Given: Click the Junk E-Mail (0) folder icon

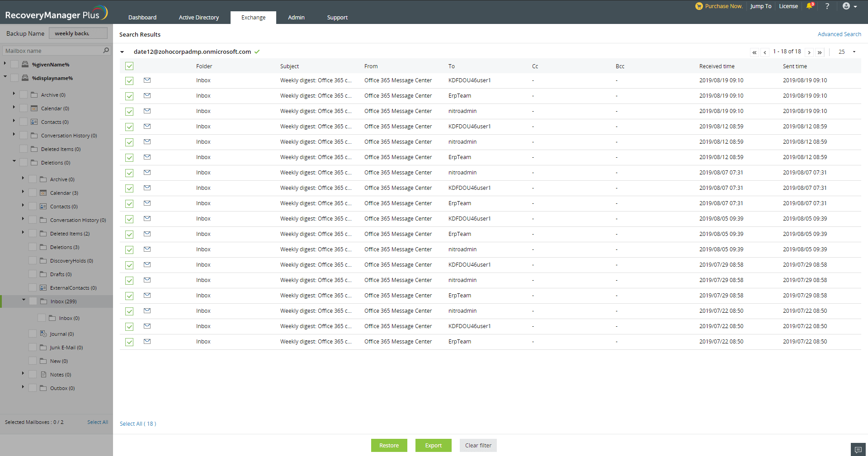Looking at the screenshot, I should tap(43, 348).
